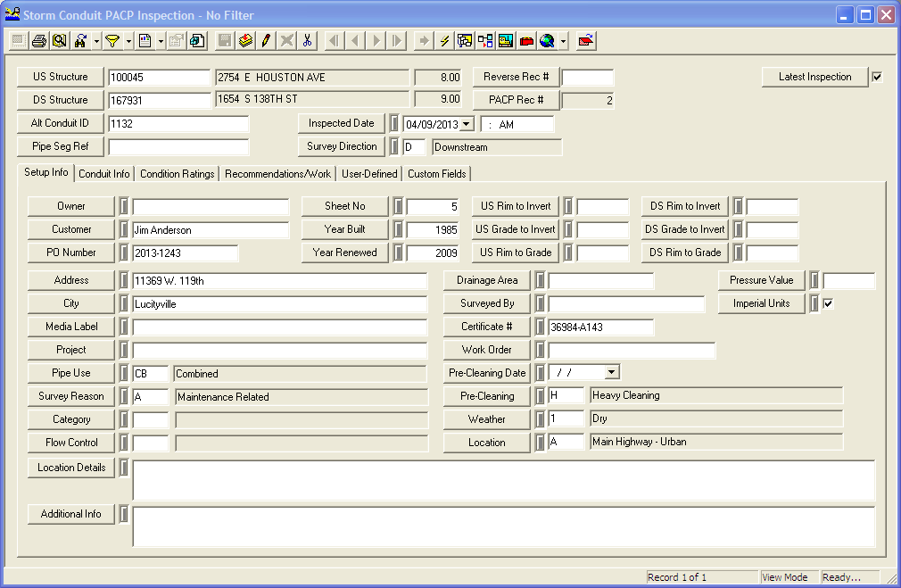The height and width of the screenshot is (588, 901).
Task: Click the Find binoculars icon
Action: coord(78,40)
